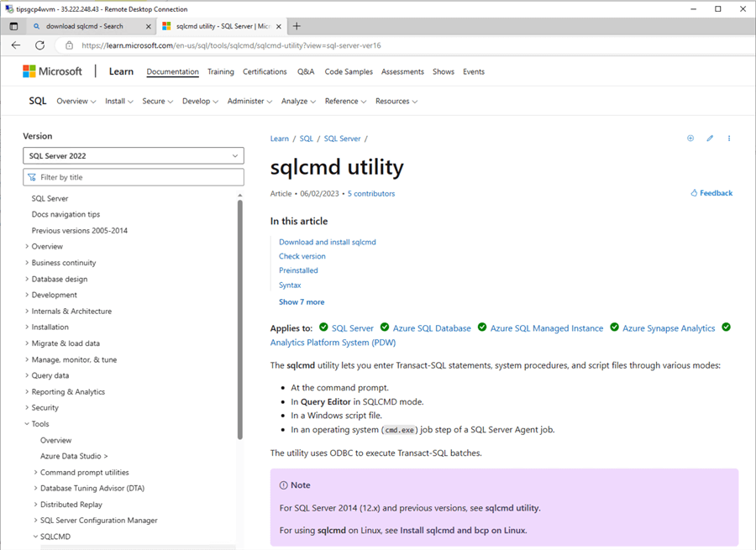Click the tab actions icon top-left
The width and height of the screenshot is (756, 550).
13,25
